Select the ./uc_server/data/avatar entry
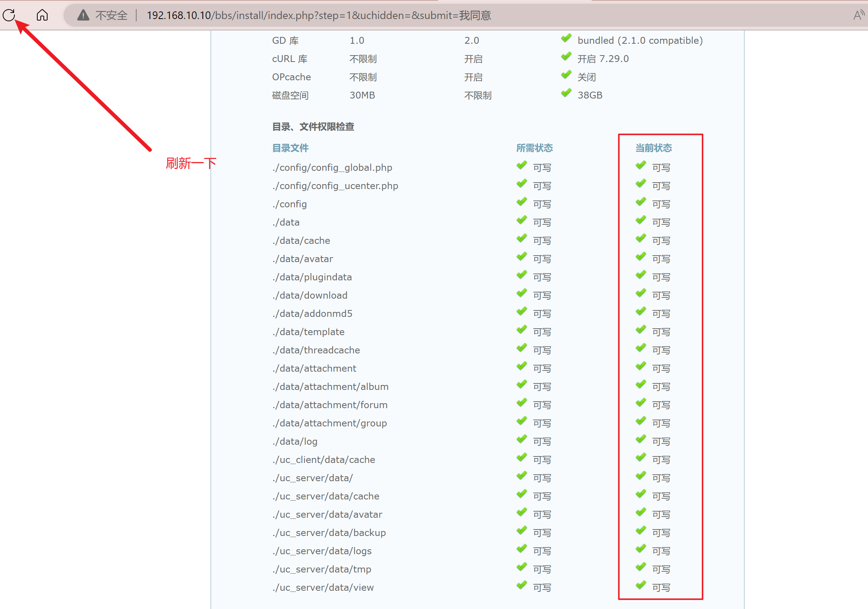This screenshot has height=609, width=868. point(327,515)
